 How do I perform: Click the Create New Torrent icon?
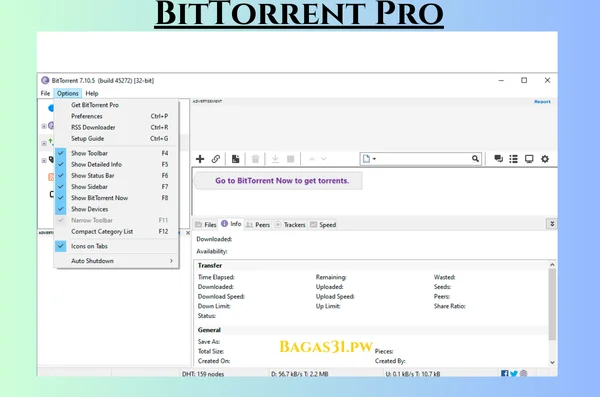click(235, 159)
